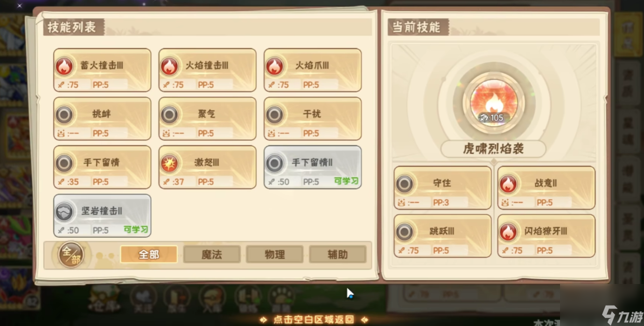Switch to the 物理 filter tab
This screenshot has width=644, height=326.
click(275, 255)
